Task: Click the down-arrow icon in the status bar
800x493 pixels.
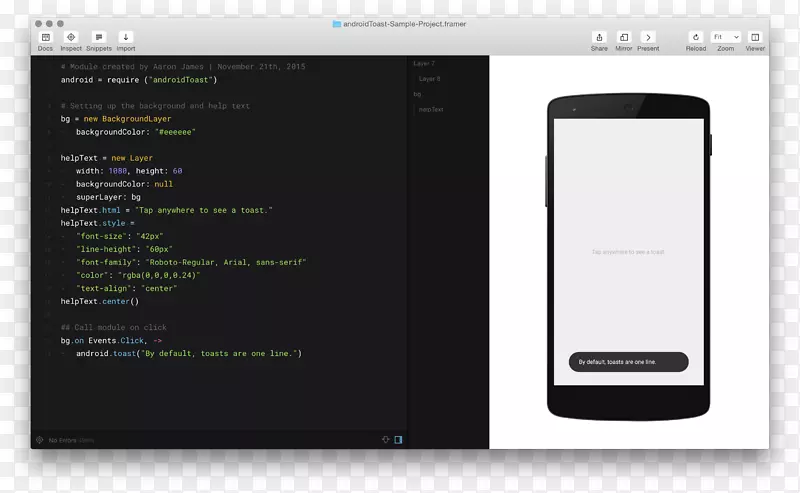Action: coord(385,439)
